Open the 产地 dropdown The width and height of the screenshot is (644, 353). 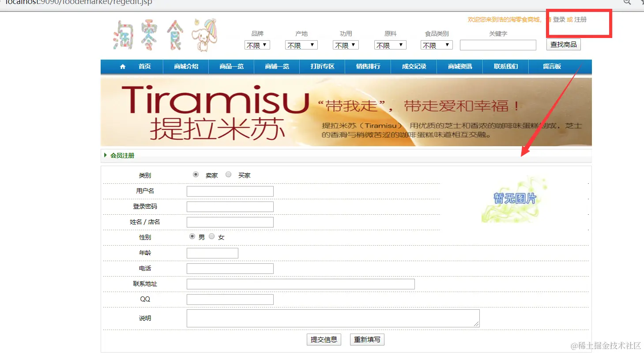click(x=301, y=45)
